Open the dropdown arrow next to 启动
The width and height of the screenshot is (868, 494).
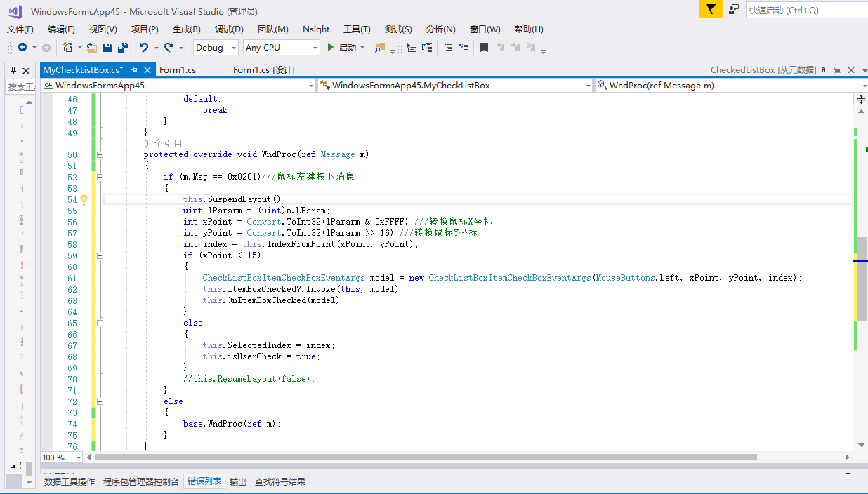click(x=362, y=48)
